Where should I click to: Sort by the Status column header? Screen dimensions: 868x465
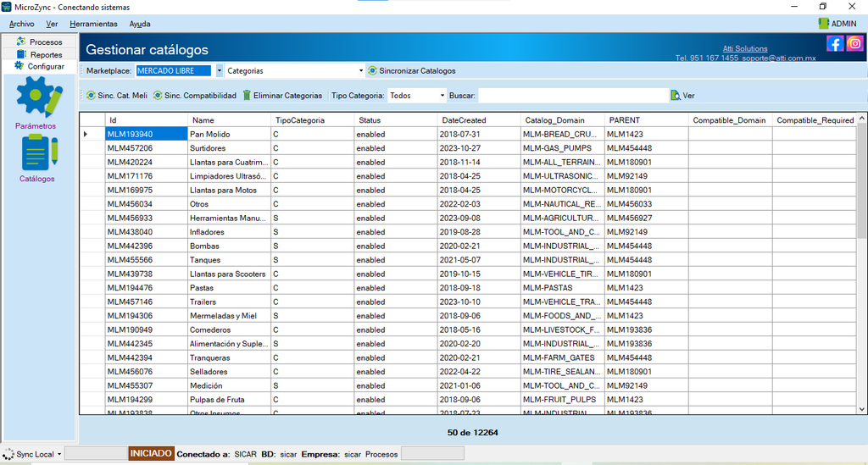(x=396, y=120)
